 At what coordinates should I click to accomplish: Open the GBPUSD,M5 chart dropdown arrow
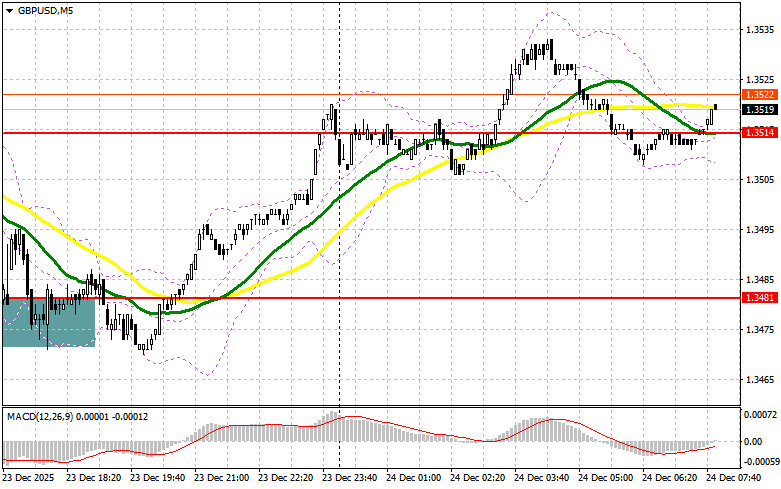pos(9,10)
